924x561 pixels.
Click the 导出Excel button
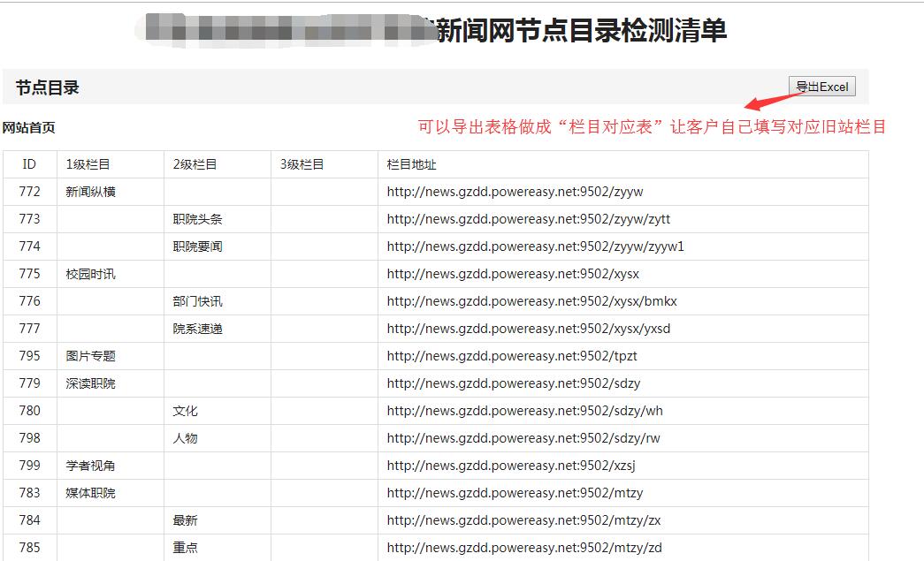(821, 87)
